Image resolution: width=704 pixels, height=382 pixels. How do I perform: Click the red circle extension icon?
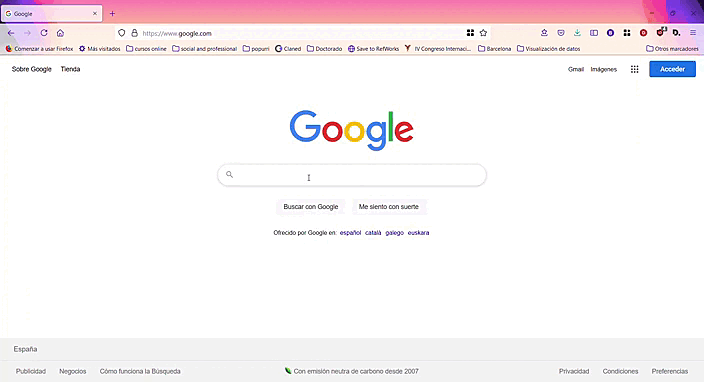point(643,33)
